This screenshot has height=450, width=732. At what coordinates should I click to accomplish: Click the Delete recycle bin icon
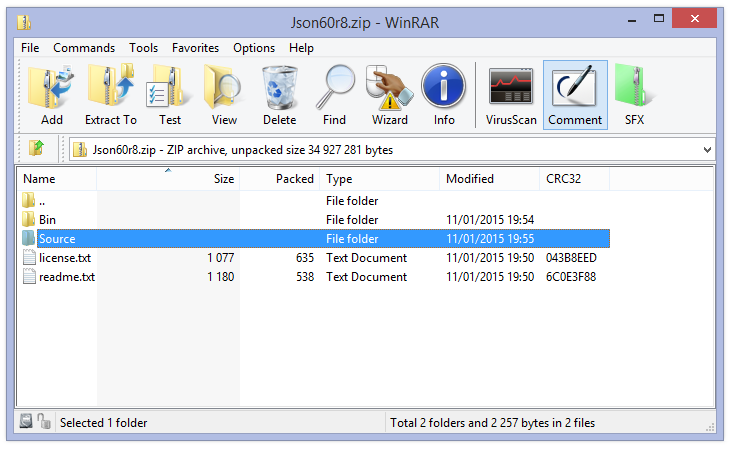[279, 87]
